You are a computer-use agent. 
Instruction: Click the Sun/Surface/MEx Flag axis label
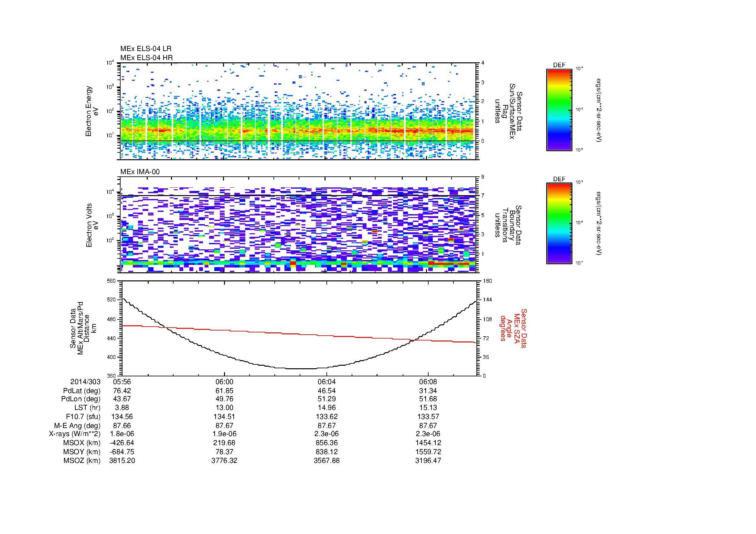click(x=508, y=111)
